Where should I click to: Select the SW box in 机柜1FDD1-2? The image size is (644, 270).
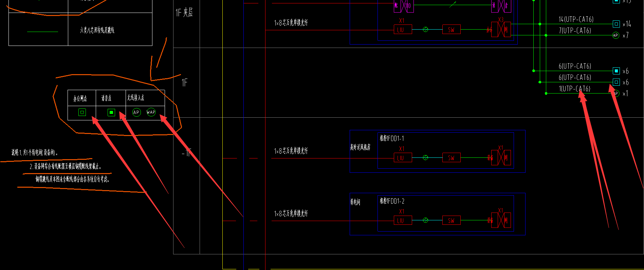[452, 220]
